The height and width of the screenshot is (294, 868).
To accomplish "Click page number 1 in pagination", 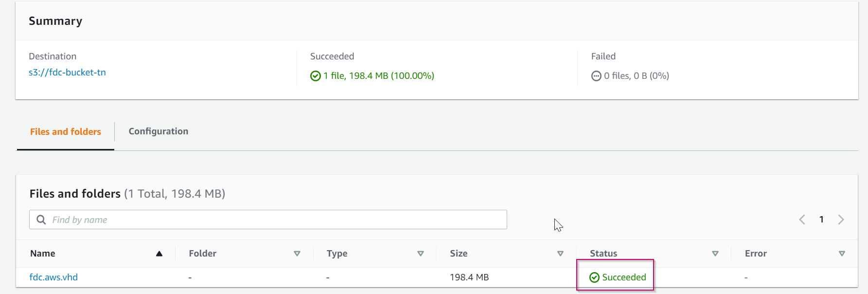I will (x=821, y=220).
